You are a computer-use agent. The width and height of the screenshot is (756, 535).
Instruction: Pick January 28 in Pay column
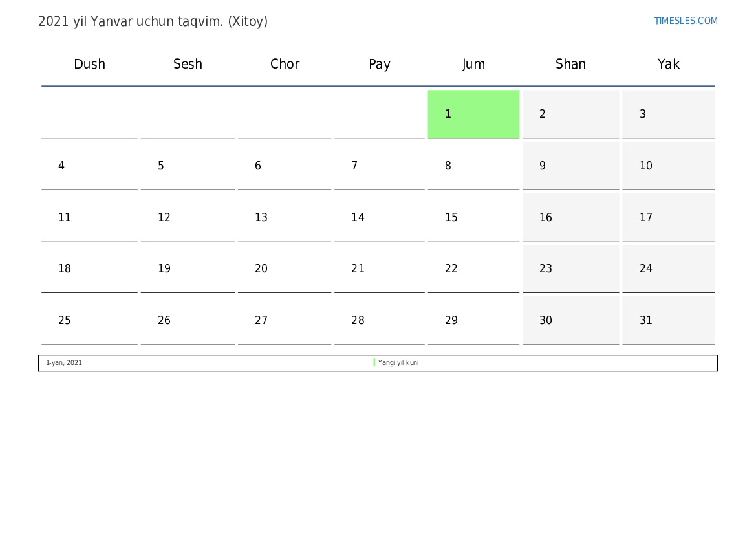(380, 320)
